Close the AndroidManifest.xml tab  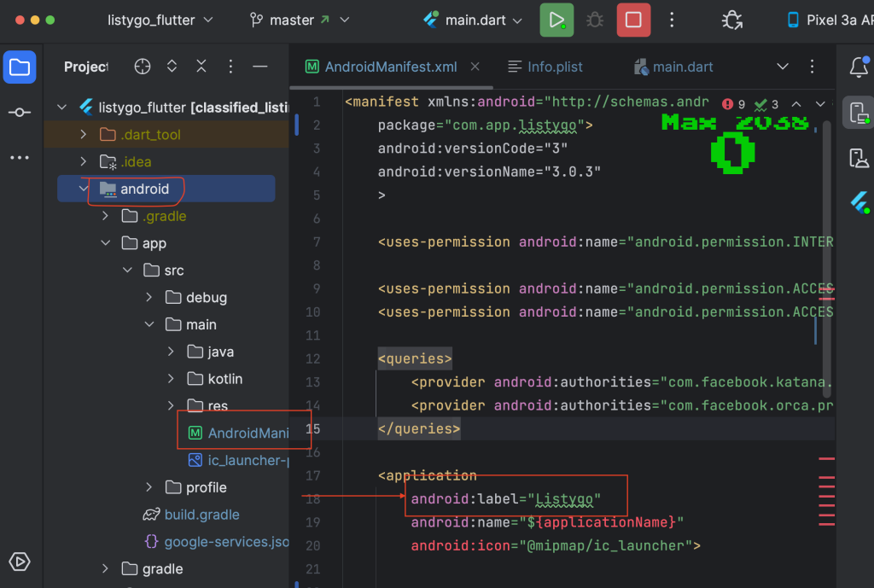coord(475,67)
